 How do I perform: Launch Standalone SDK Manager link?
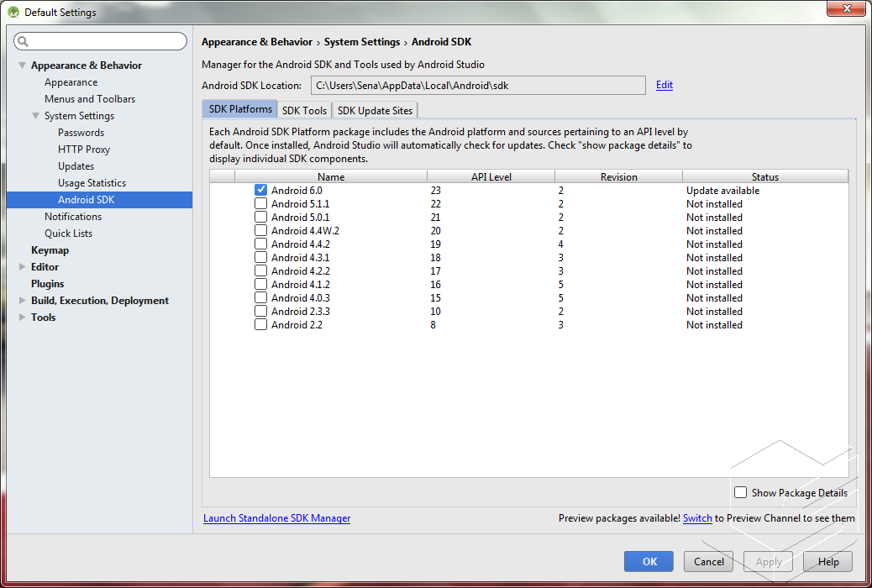pyautogui.click(x=277, y=518)
